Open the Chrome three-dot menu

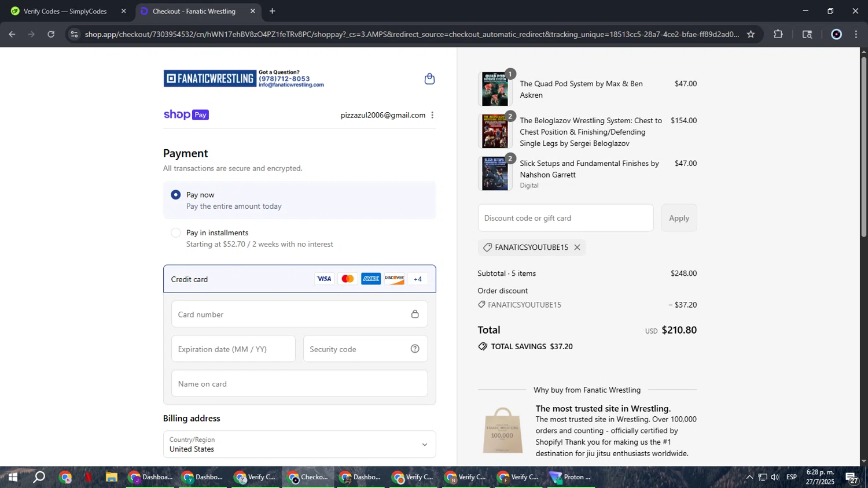tap(856, 34)
